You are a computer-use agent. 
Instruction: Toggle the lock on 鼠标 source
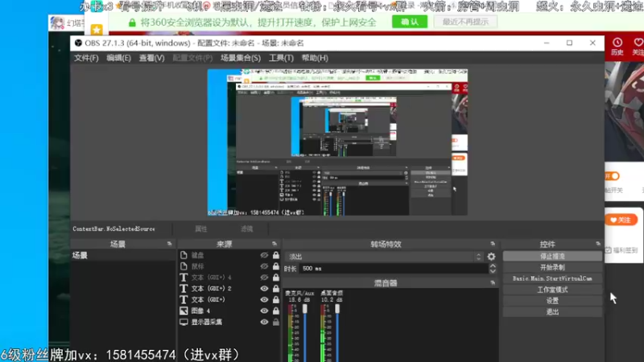point(276,266)
